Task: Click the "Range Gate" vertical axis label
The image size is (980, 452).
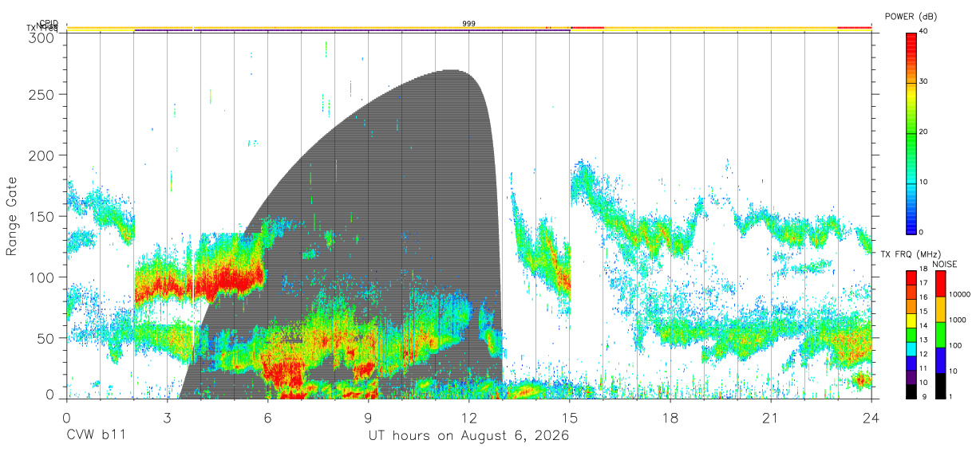Action: 12,217
